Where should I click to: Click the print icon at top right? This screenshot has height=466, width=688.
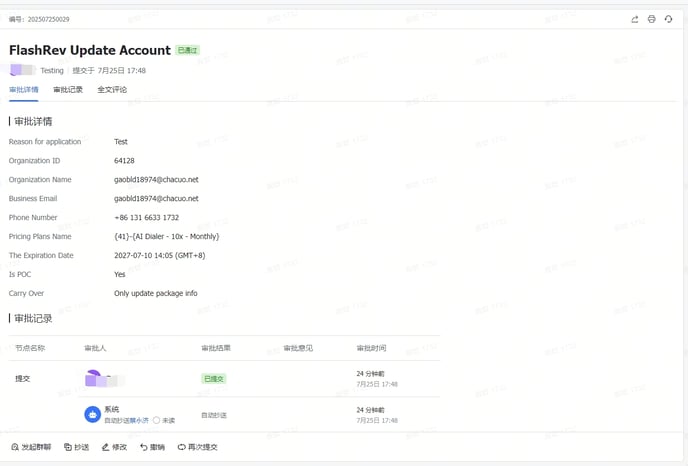(x=652, y=19)
